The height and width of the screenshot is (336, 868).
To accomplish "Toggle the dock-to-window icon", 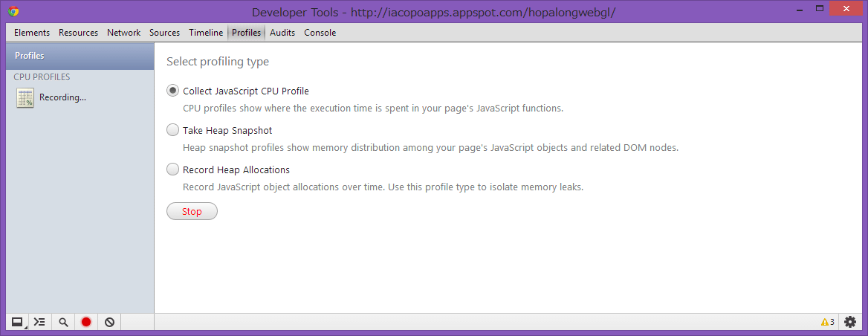I will tap(18, 322).
